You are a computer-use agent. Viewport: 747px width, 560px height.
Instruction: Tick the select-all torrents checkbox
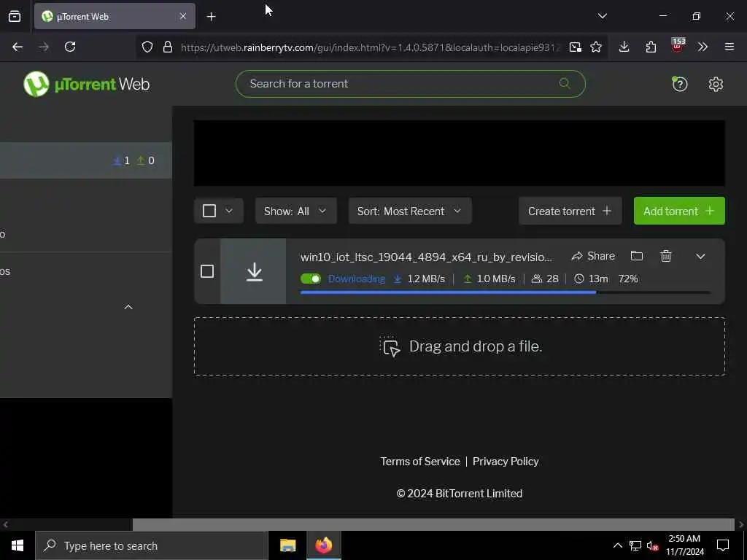click(209, 211)
